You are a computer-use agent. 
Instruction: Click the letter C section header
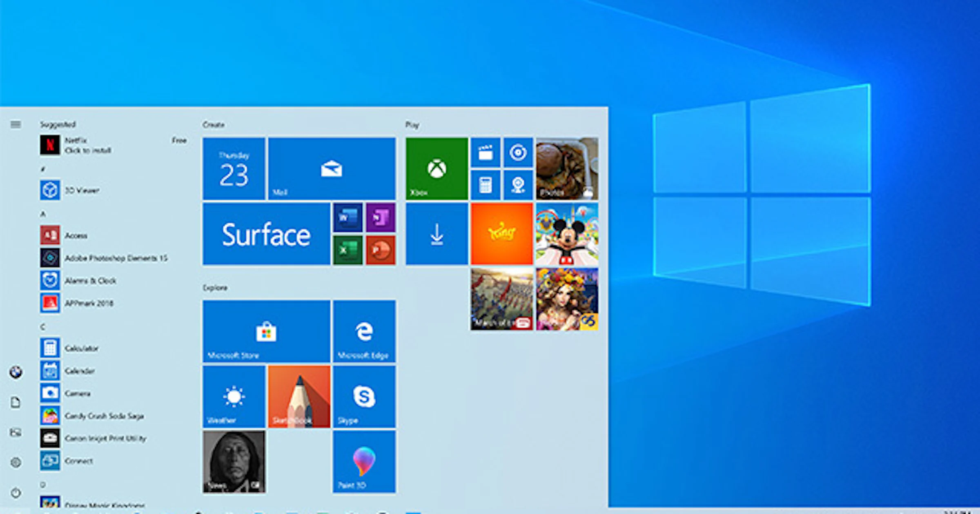pos(43,326)
